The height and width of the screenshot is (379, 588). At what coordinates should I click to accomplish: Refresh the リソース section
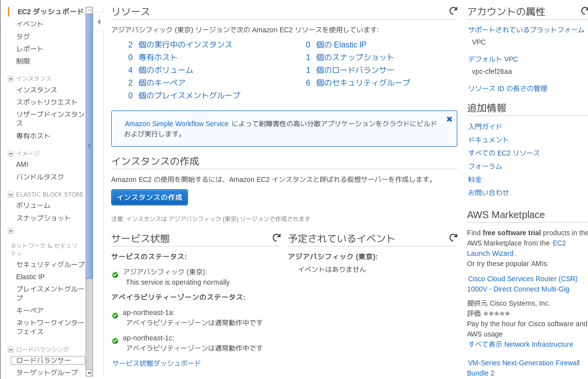[x=453, y=10]
